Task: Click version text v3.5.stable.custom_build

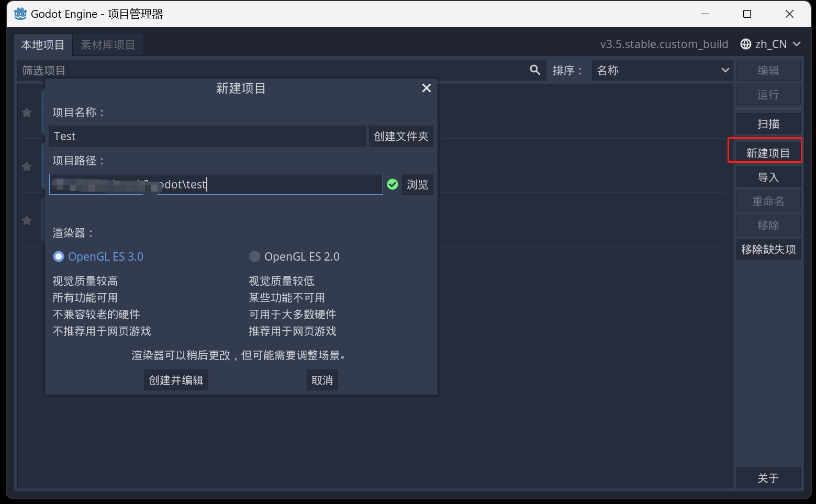Action: [664, 44]
